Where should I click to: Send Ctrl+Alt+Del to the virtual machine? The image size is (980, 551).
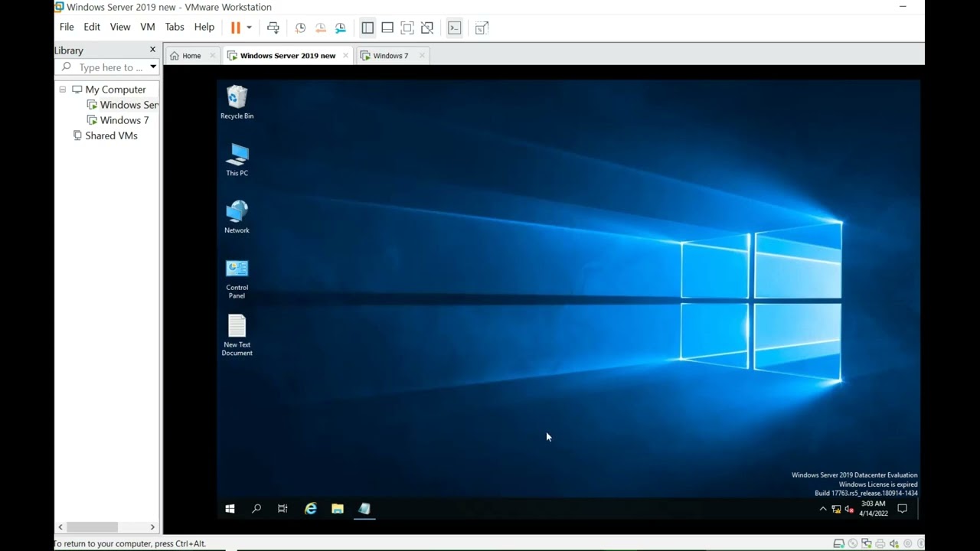coord(273,28)
